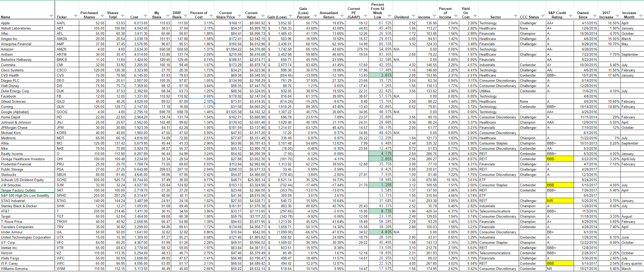Expand the S&P Credit Rating filter dropdown
644x272 pixels.
[x=571, y=16]
